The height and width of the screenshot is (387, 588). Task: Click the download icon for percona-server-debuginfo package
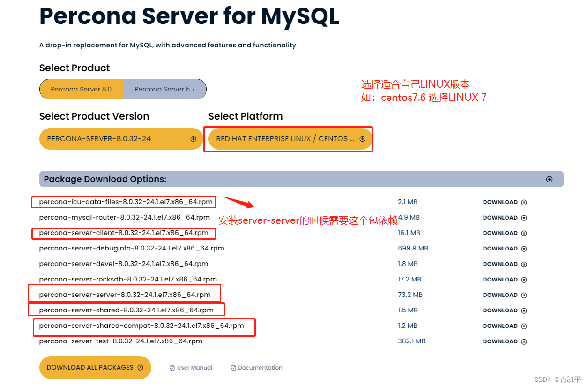(x=524, y=248)
